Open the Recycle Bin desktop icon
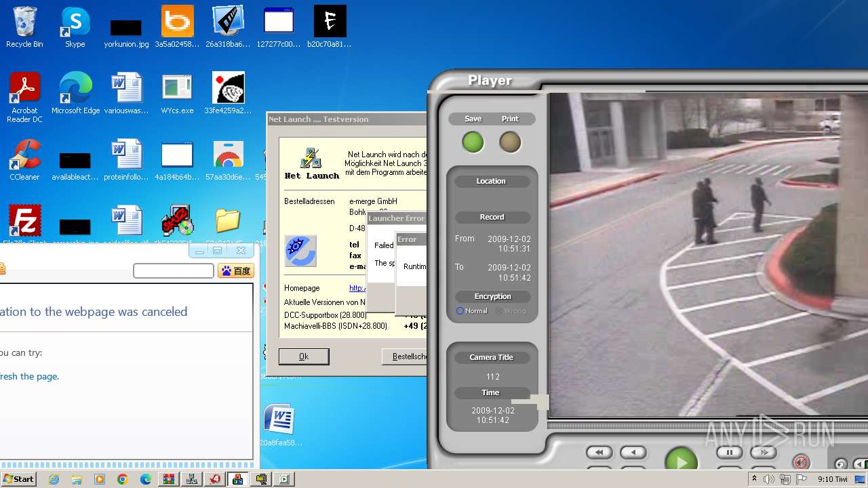 tap(24, 27)
